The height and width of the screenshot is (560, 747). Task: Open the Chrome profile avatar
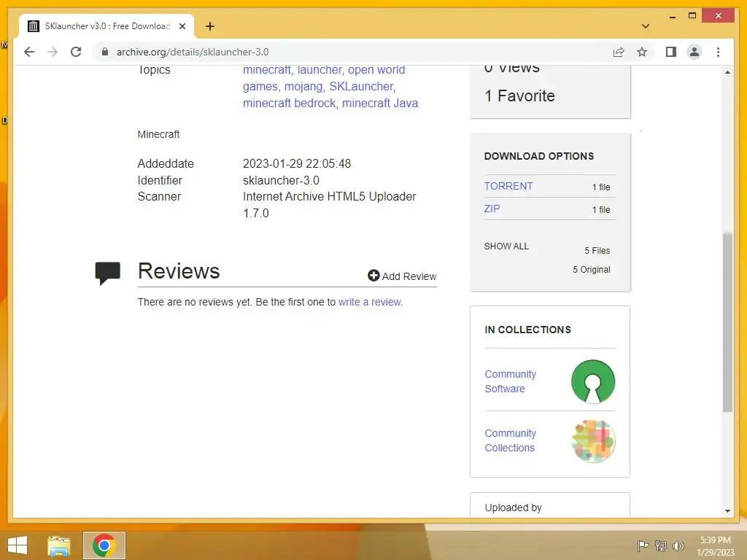(x=694, y=52)
